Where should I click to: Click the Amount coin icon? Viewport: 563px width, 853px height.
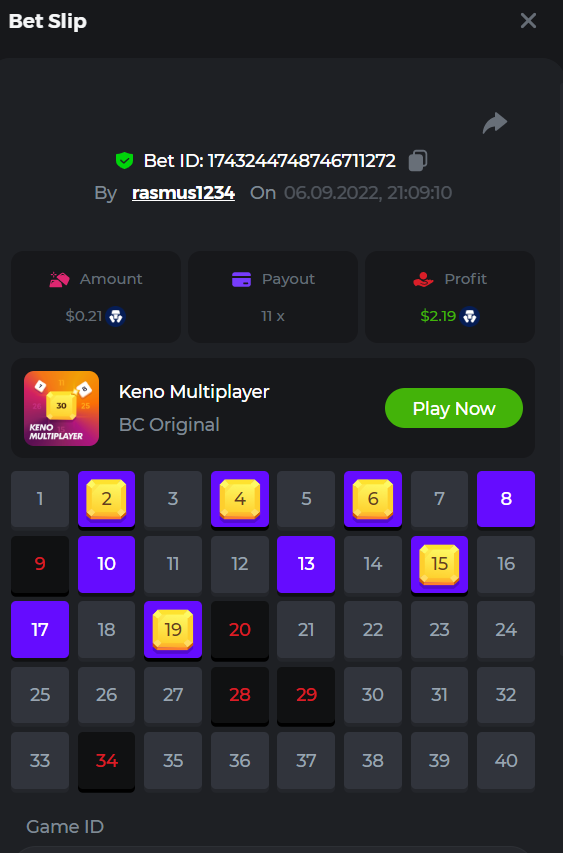click(x=59, y=279)
